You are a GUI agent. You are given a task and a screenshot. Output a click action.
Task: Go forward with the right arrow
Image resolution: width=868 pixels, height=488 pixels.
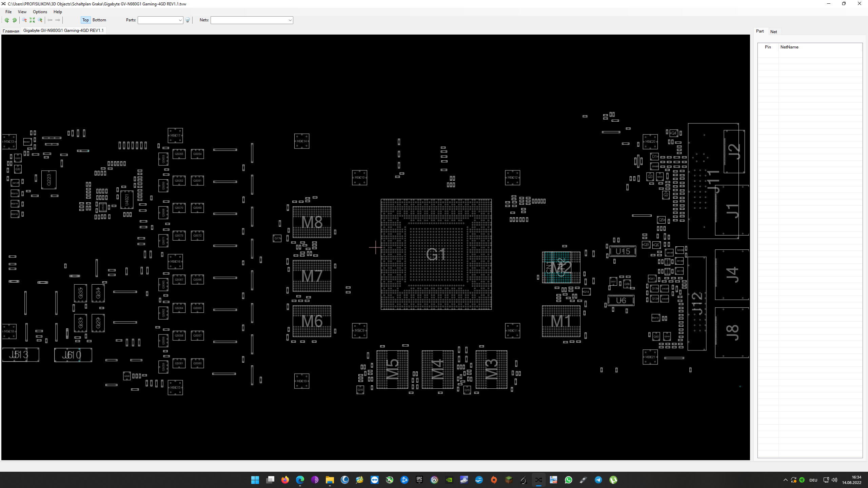click(58, 20)
